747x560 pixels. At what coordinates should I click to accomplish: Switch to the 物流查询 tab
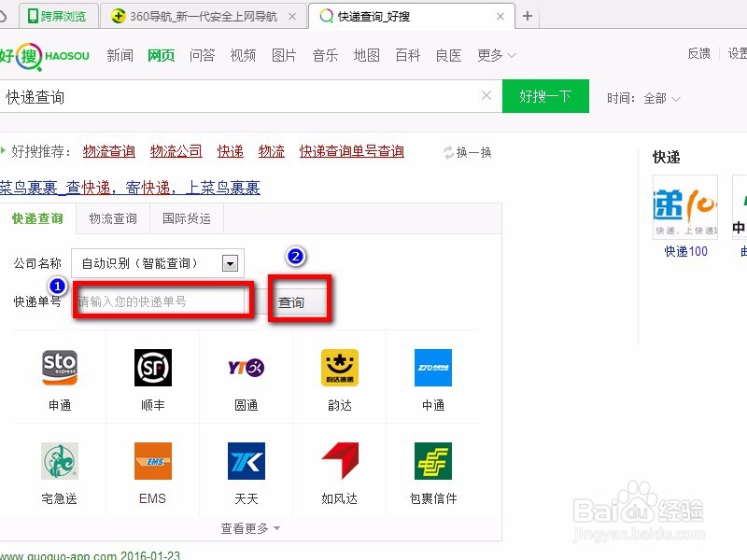tap(113, 218)
